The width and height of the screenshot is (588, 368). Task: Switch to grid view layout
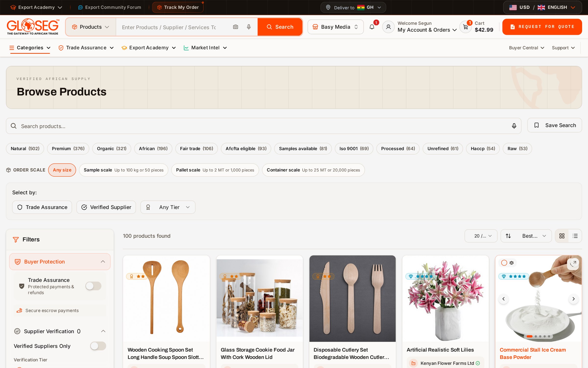562,236
